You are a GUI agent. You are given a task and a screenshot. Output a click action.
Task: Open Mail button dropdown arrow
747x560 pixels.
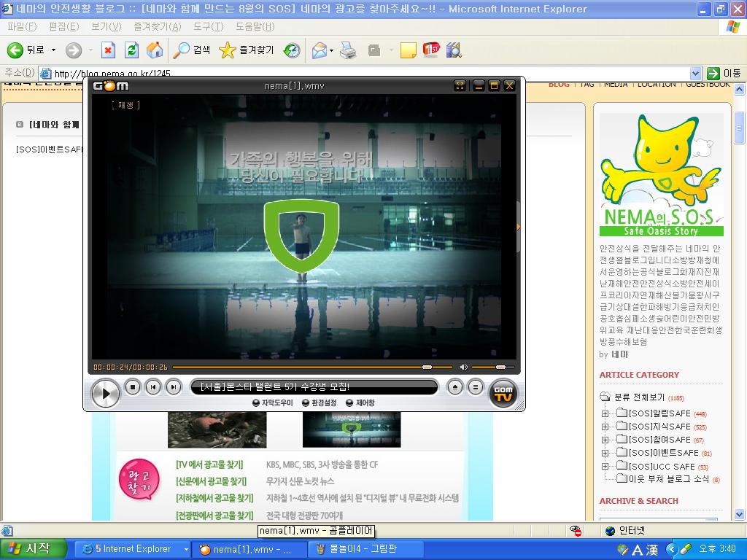pos(331,50)
